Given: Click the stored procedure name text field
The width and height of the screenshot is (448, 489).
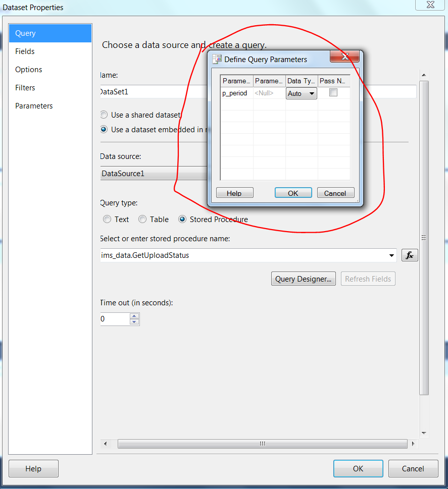Looking at the screenshot, I should [243, 255].
